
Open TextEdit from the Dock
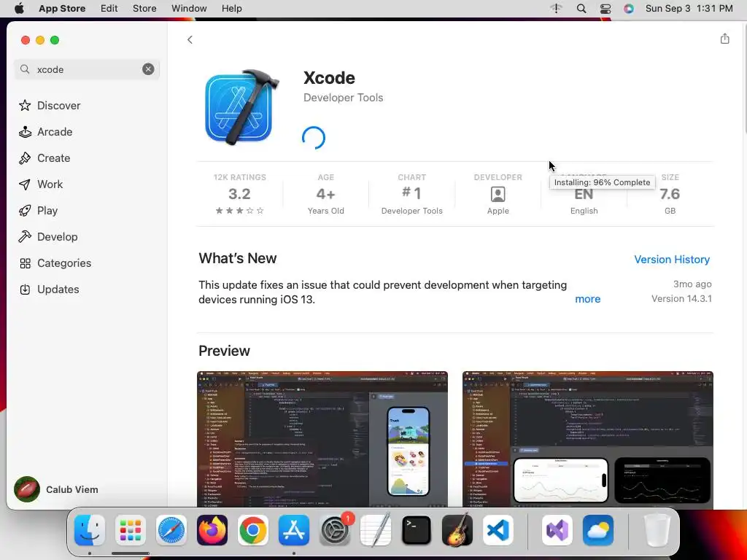coord(376,530)
